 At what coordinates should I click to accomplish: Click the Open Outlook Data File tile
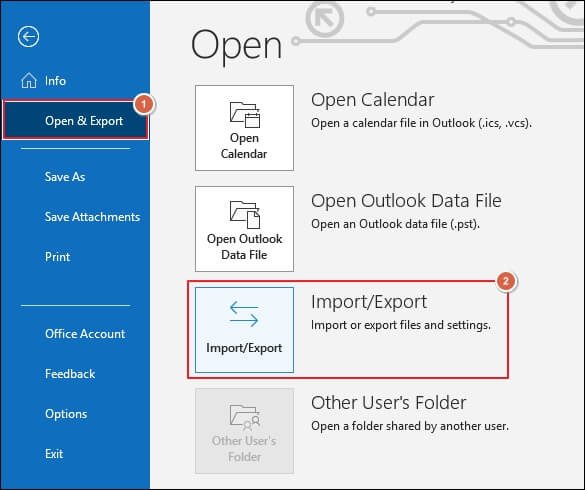244,229
